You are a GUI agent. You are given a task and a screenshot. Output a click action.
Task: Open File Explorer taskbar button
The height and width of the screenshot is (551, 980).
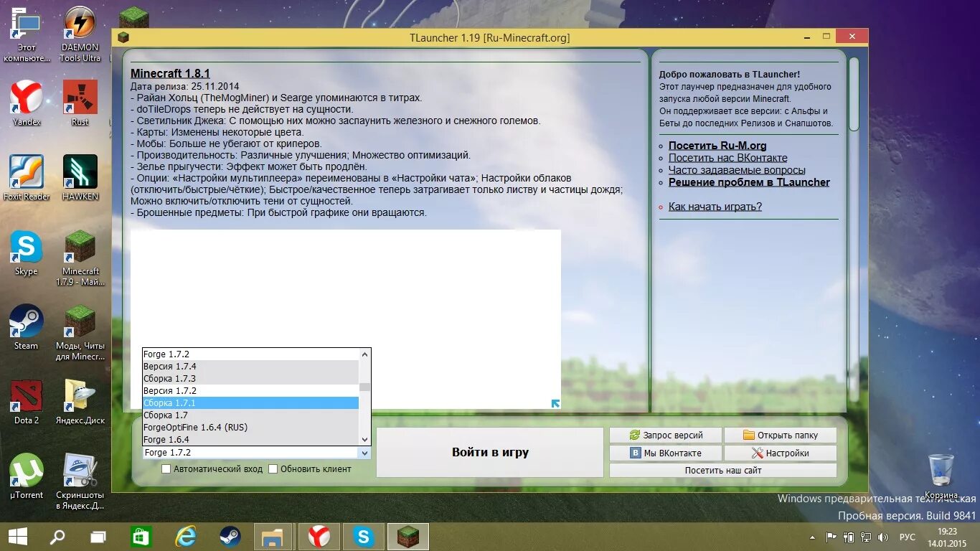click(x=273, y=537)
